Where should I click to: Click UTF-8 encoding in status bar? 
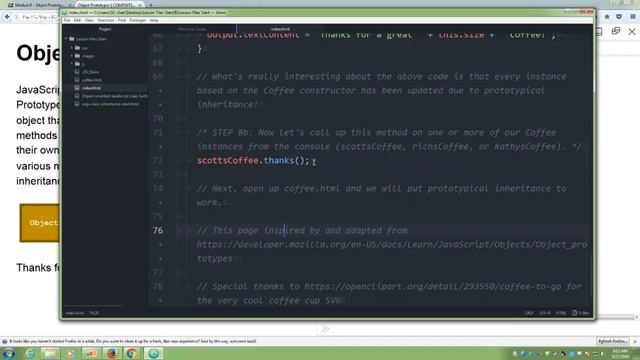point(545,313)
